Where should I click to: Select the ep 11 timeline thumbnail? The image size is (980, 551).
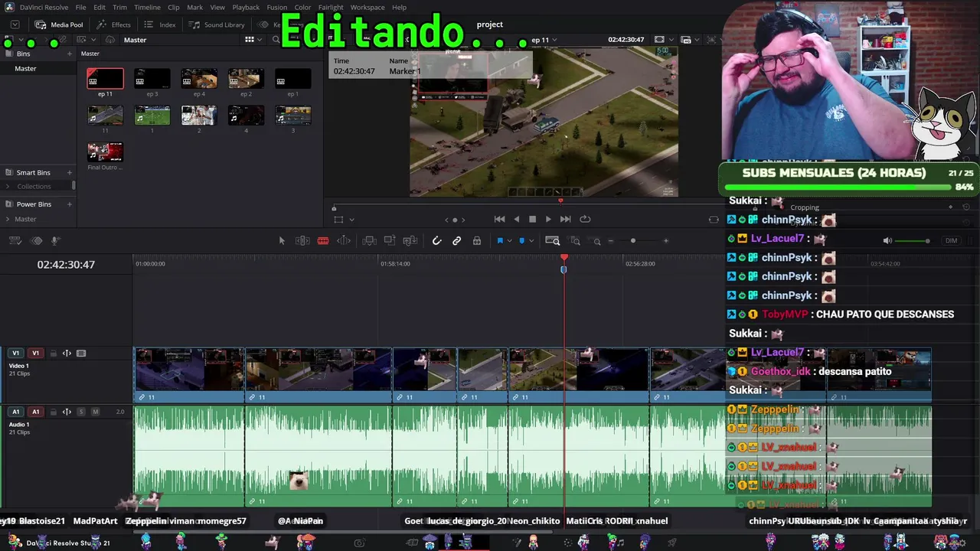click(x=105, y=78)
